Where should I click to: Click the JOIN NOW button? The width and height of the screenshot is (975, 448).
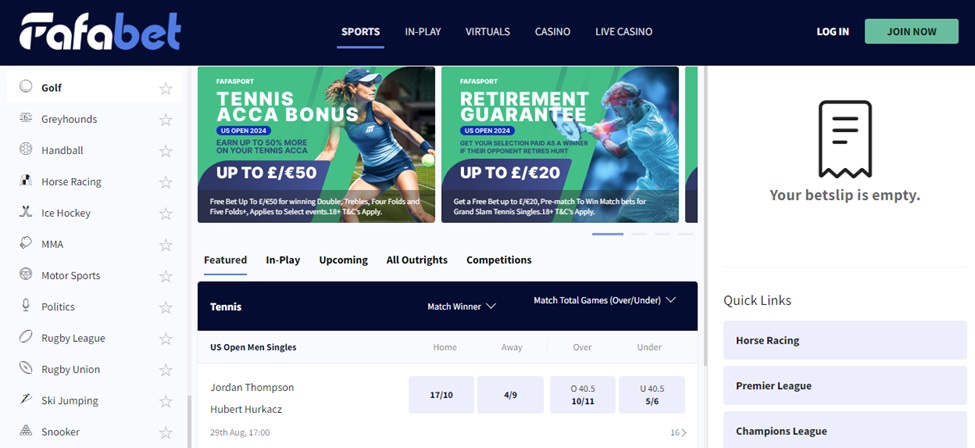[911, 31]
